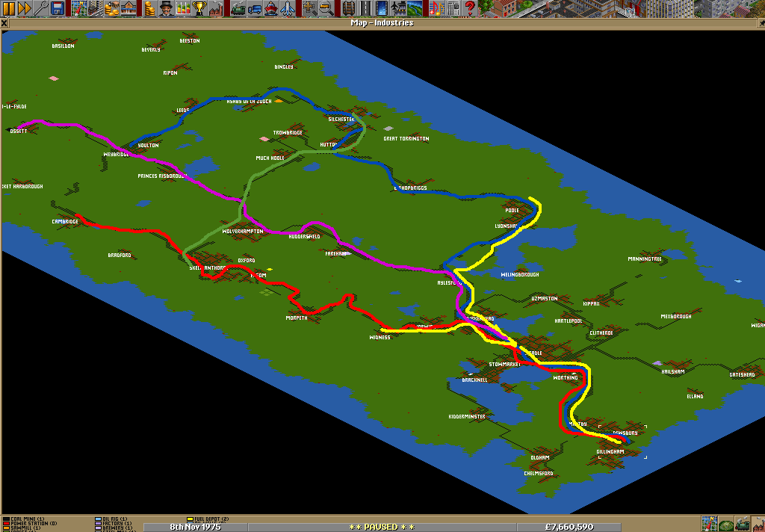Image resolution: width=765 pixels, height=532 pixels.
Task: Close the Map - Industries window
Action: click(4, 23)
